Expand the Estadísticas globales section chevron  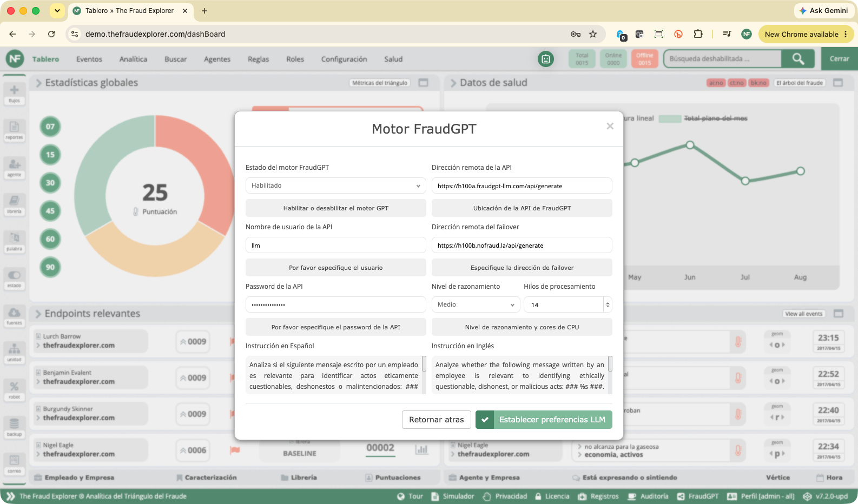(39, 83)
